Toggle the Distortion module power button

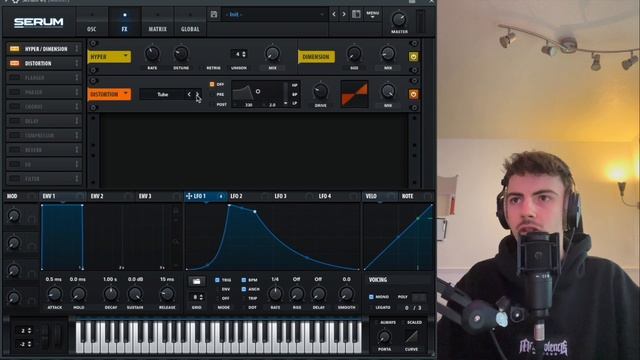(x=413, y=94)
